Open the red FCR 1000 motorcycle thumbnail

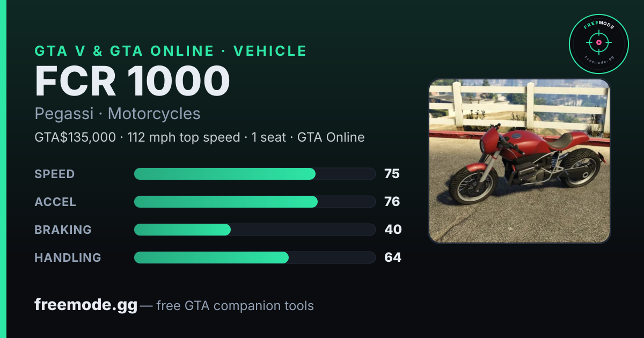pyautogui.click(x=519, y=161)
